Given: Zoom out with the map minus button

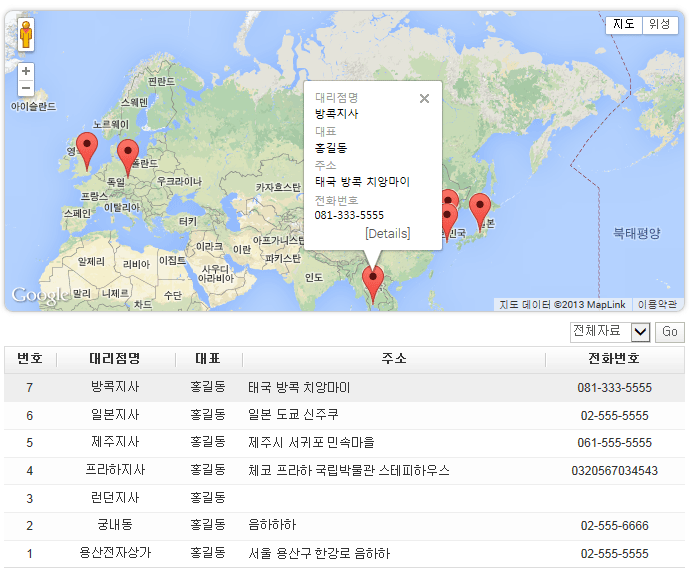Looking at the screenshot, I should (26, 89).
